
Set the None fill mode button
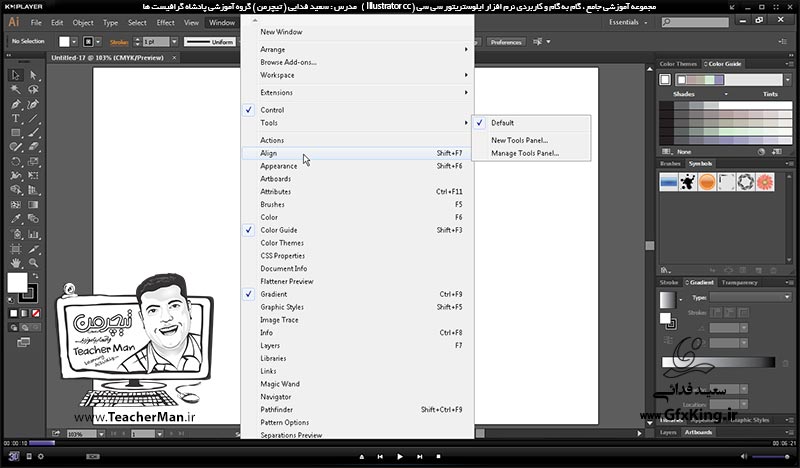coord(36,313)
